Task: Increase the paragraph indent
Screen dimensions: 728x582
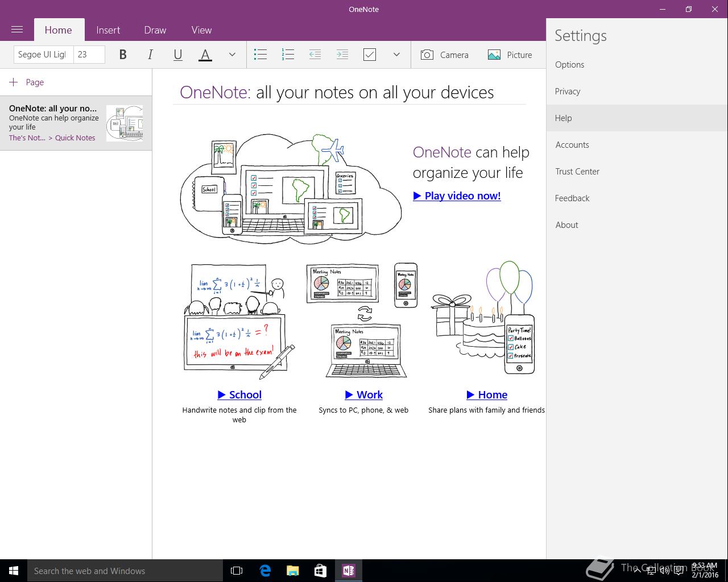Action: tap(342, 55)
